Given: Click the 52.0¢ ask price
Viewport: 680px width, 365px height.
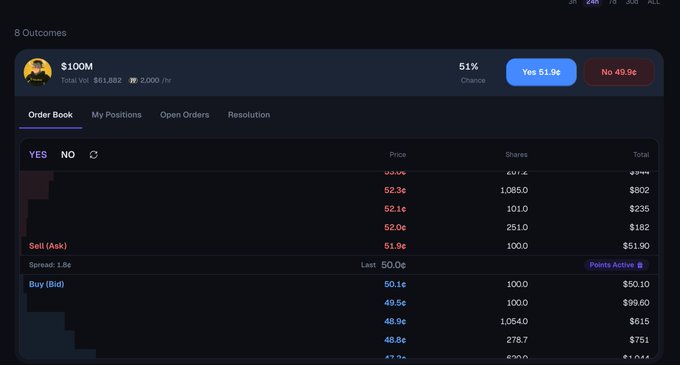Looking at the screenshot, I should click(395, 228).
